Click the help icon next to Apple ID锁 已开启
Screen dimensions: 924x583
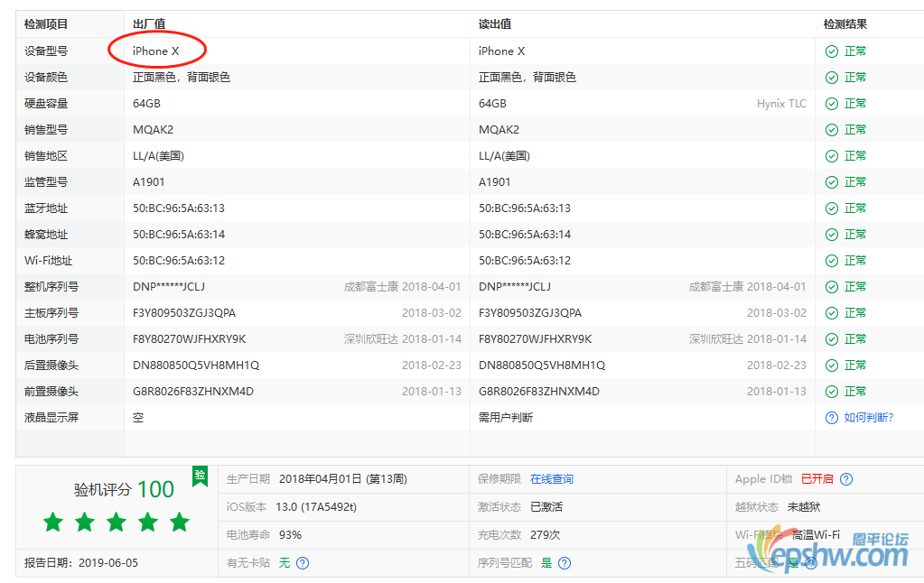(846, 479)
